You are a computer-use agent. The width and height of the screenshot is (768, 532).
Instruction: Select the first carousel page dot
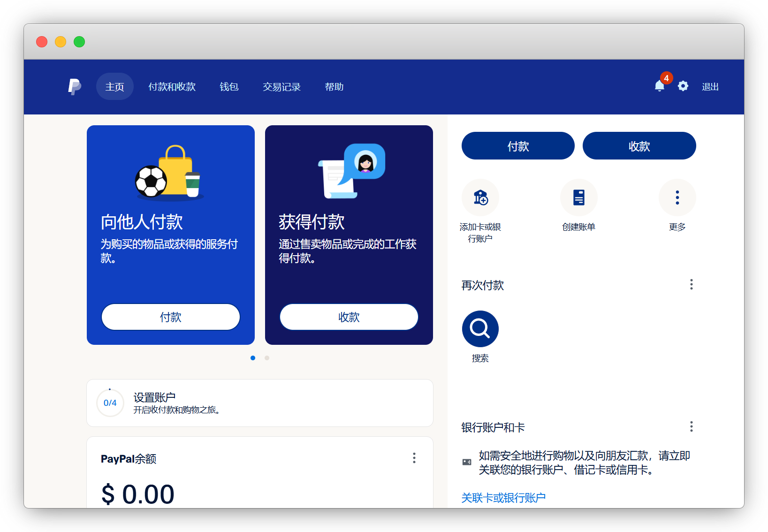(253, 358)
